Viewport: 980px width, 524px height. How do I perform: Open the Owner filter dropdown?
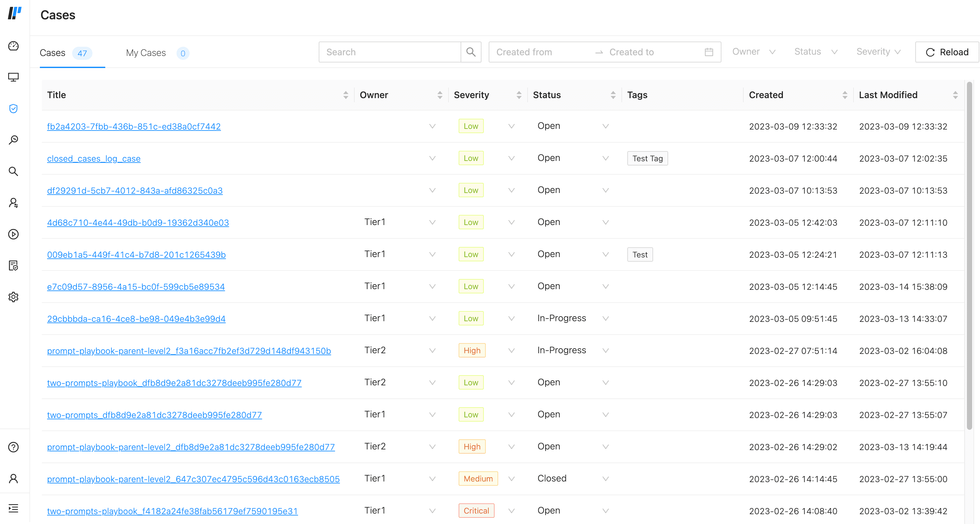(x=754, y=52)
